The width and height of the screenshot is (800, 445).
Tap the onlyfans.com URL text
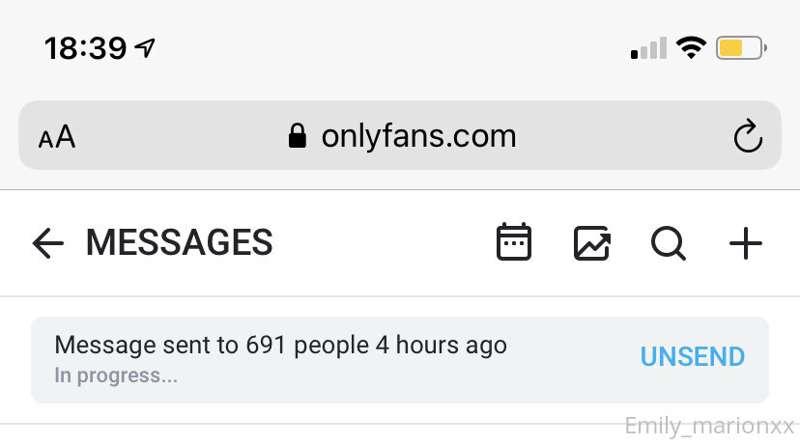(x=419, y=137)
